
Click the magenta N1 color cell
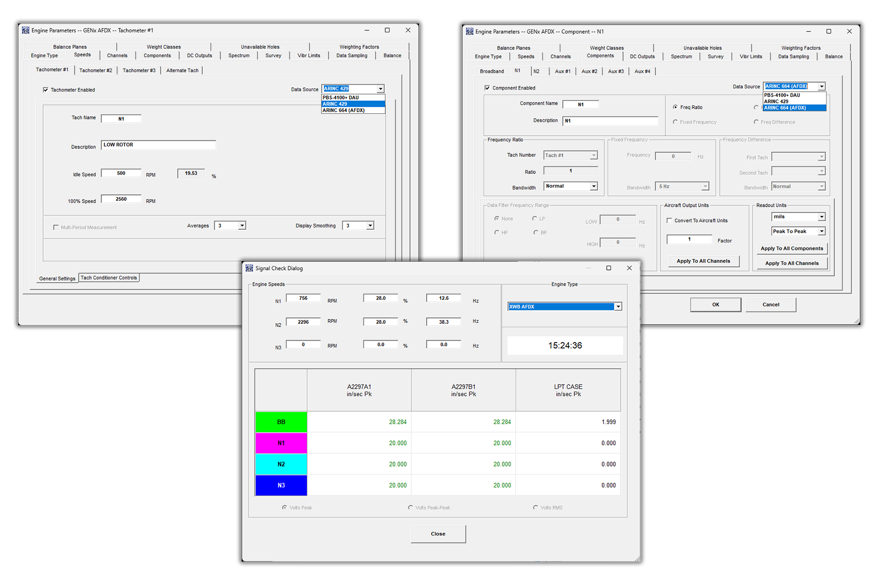(281, 443)
